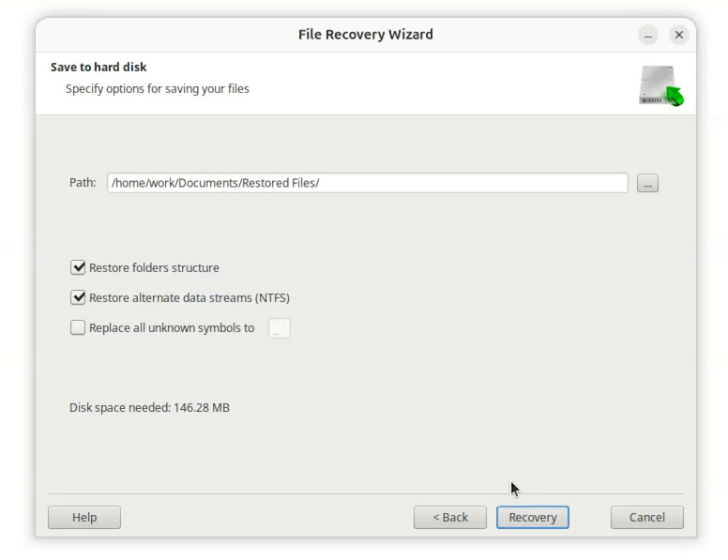Click the Recovery button
The image size is (728, 560).
[x=533, y=517]
